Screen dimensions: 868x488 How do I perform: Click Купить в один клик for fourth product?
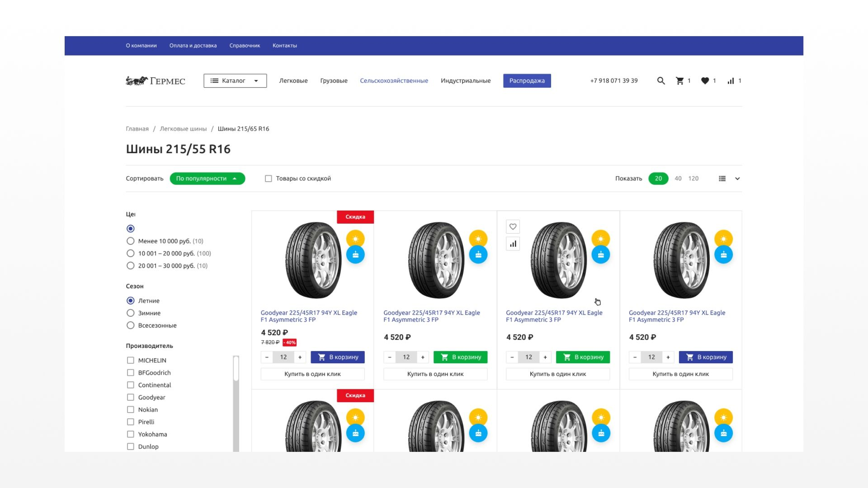click(x=681, y=374)
